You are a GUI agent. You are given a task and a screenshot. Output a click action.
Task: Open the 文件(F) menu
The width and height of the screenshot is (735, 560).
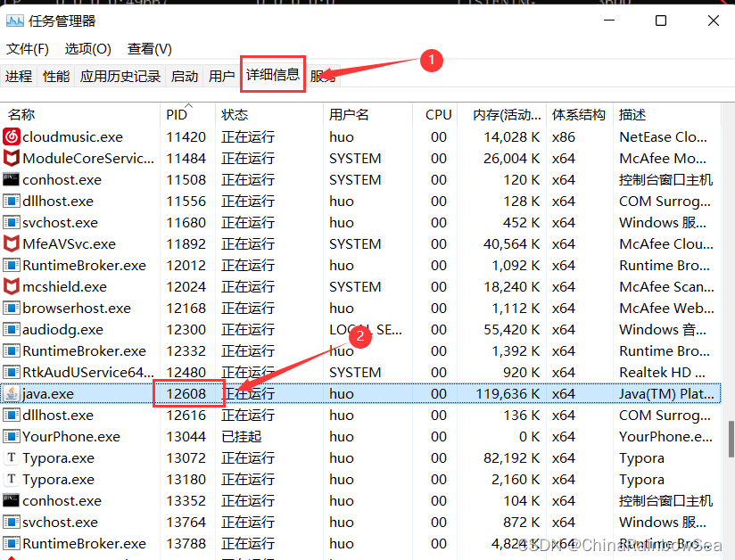(x=27, y=49)
